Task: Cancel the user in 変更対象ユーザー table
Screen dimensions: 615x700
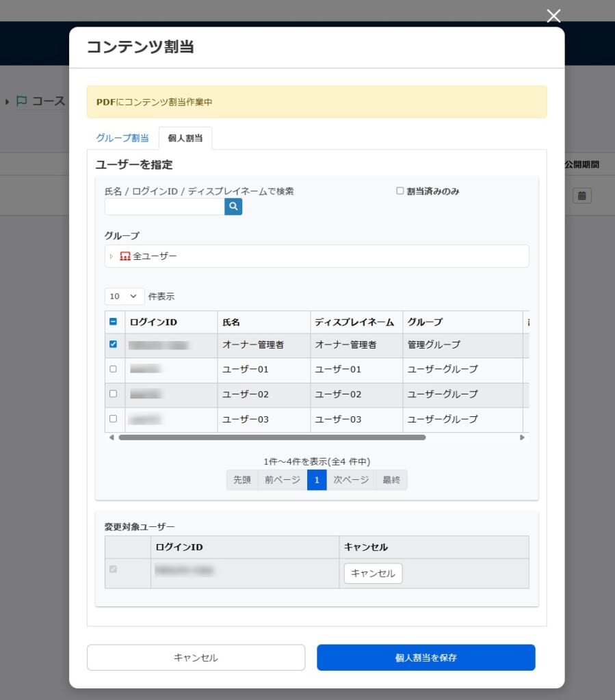Action: click(373, 574)
